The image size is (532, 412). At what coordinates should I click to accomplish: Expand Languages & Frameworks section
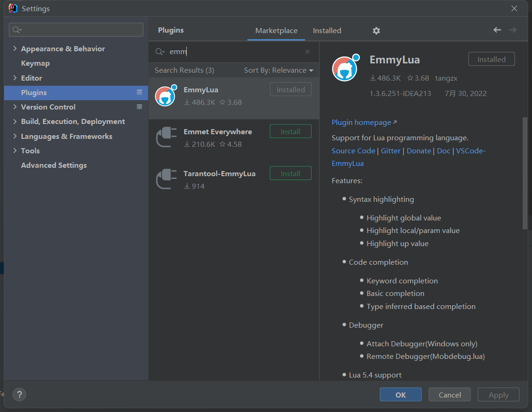pos(14,136)
